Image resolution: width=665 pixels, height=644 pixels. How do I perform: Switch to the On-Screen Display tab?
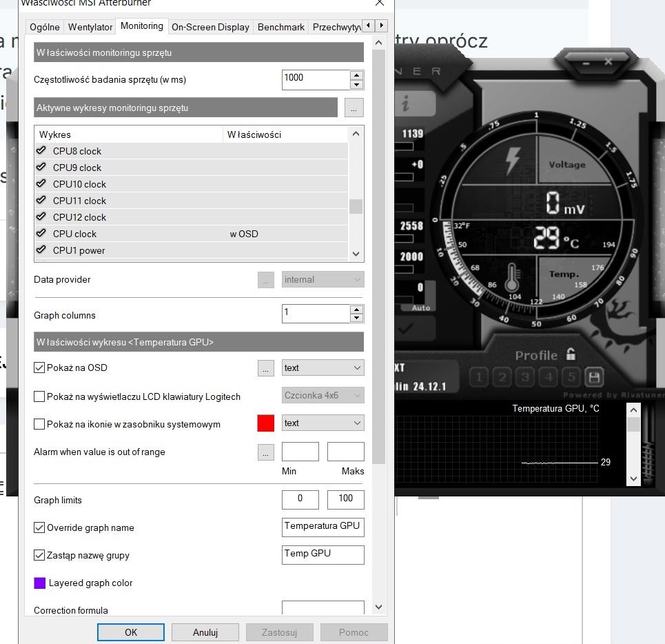(x=210, y=27)
